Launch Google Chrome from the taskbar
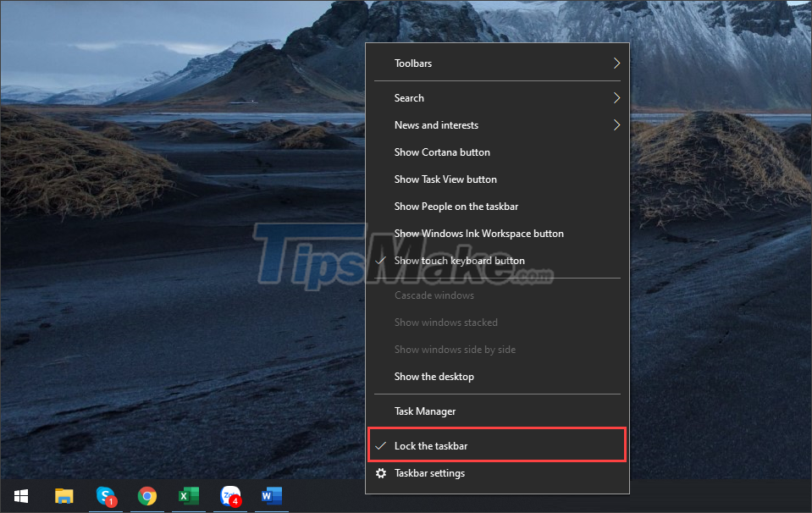This screenshot has width=812, height=513. [x=147, y=496]
